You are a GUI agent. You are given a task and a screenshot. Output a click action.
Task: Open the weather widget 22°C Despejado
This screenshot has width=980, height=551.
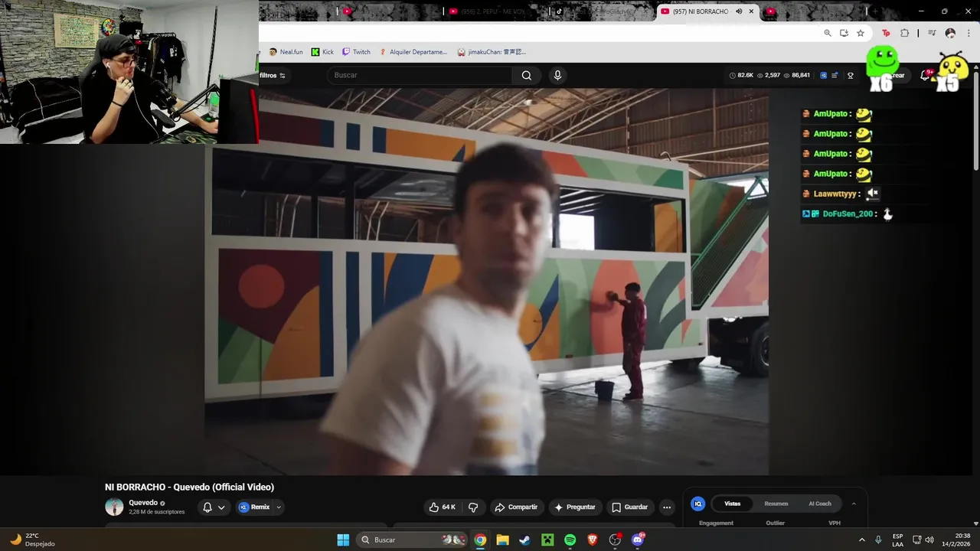click(32, 540)
